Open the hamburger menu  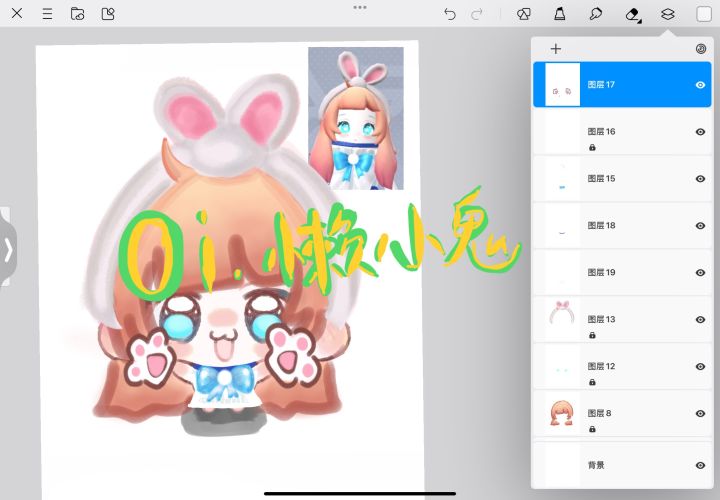point(47,14)
